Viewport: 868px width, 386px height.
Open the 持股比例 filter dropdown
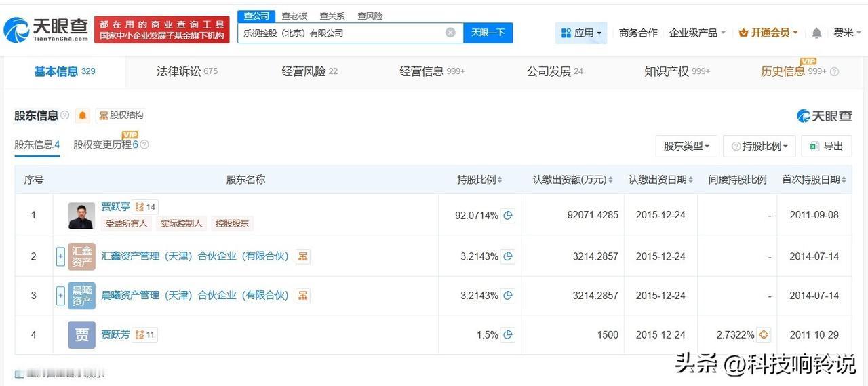click(x=759, y=146)
